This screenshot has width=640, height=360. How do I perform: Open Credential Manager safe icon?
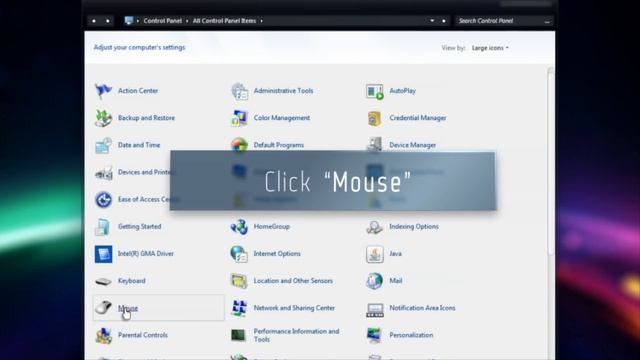375,118
